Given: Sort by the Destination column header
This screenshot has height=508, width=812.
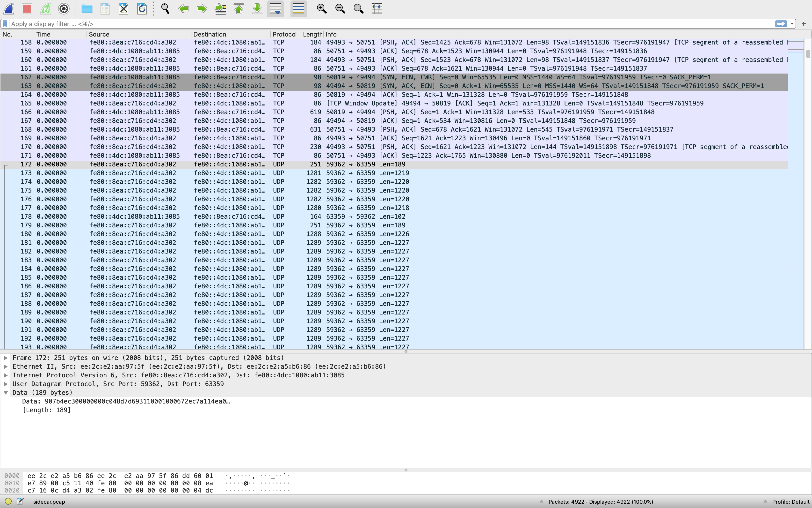Looking at the screenshot, I should [231, 34].
